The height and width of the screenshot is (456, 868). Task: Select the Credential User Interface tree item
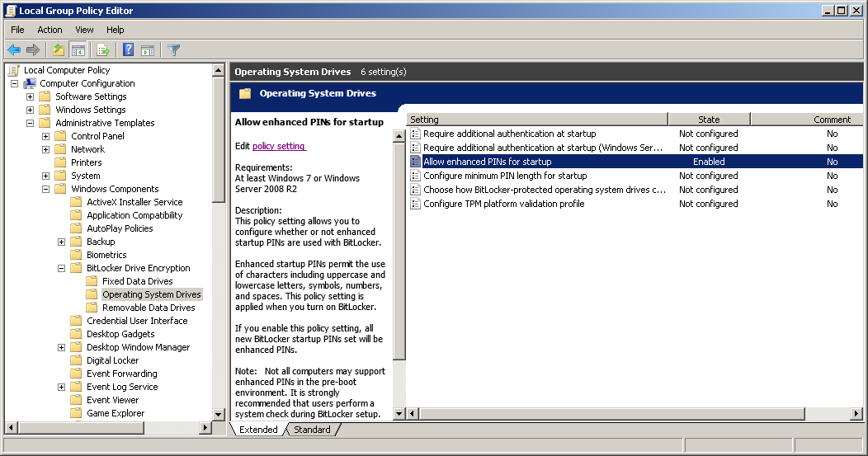click(137, 321)
